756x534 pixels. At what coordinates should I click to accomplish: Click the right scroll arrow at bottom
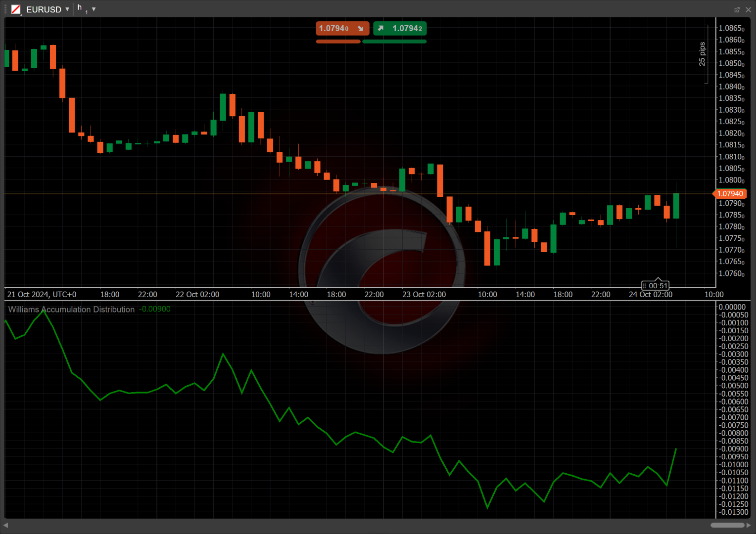click(749, 525)
